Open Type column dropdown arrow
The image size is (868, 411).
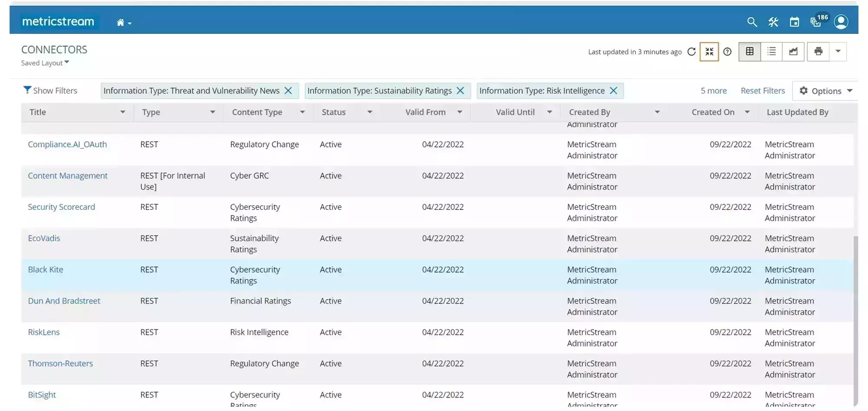[x=213, y=112]
